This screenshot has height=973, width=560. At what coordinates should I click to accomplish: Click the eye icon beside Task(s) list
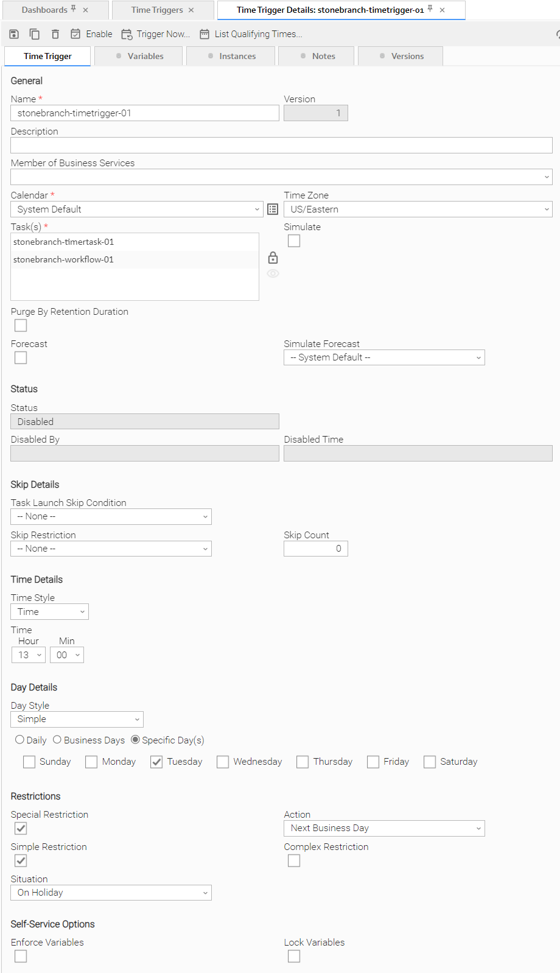[x=273, y=274]
